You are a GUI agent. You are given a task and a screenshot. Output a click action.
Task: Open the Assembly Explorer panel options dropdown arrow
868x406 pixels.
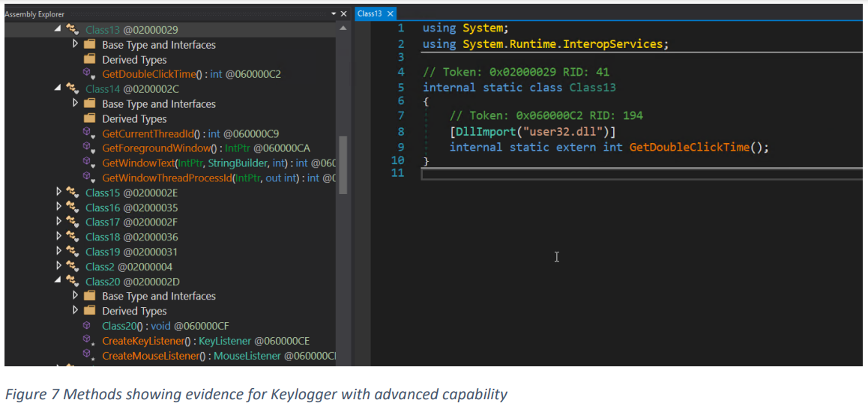point(334,13)
